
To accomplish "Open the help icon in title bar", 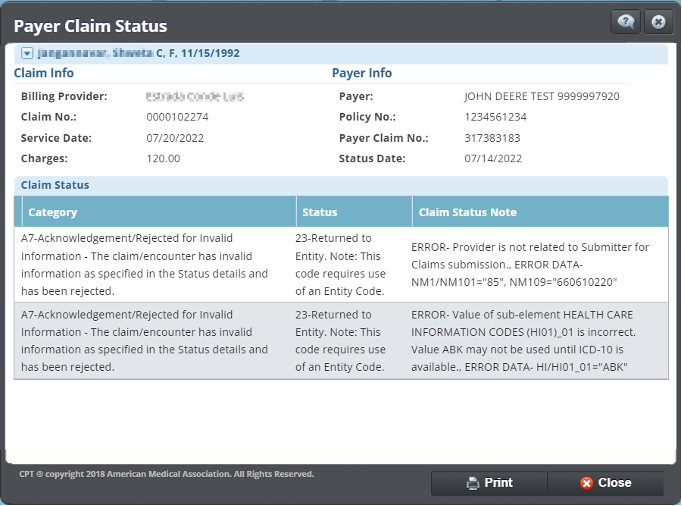I will (626, 22).
